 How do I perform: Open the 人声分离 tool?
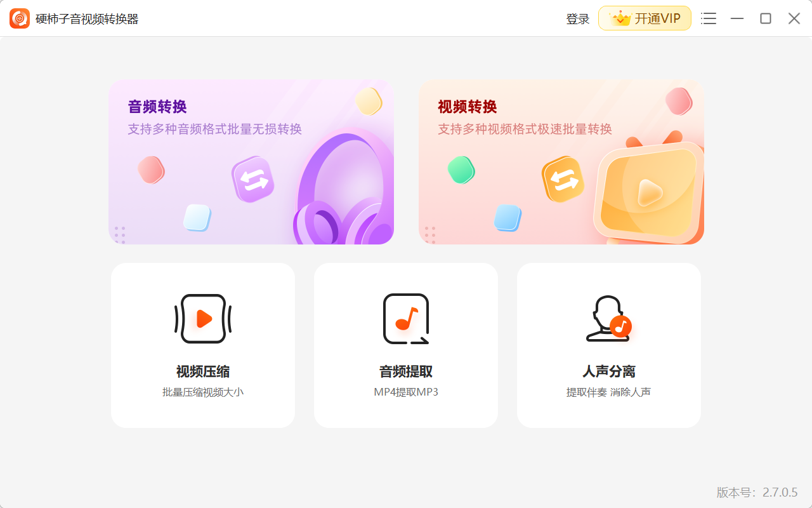609,345
